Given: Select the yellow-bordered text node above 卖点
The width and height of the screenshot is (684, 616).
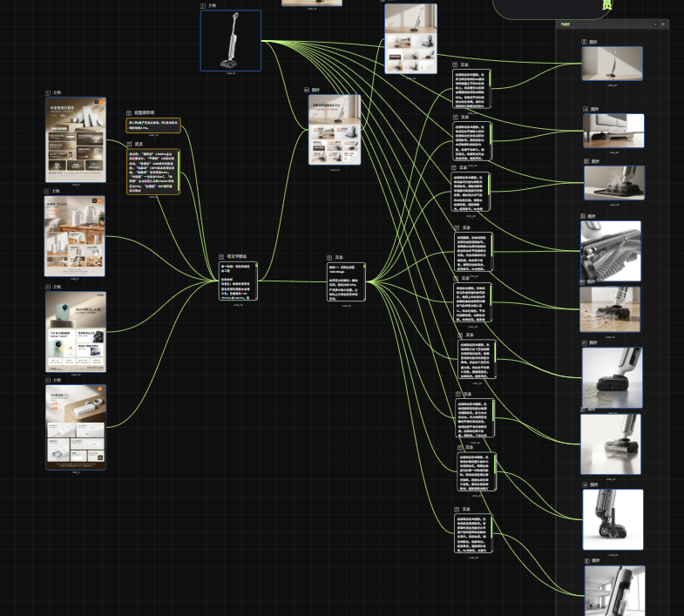Looking at the screenshot, I should tap(152, 125).
